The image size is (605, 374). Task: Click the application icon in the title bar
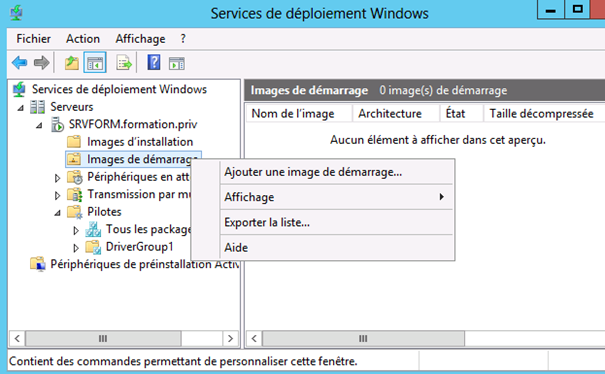(x=16, y=14)
